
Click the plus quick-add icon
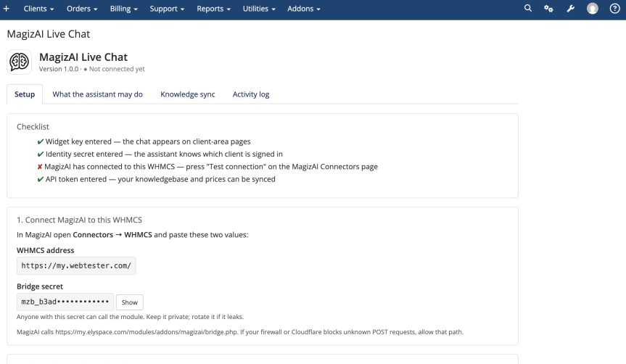pos(7,9)
